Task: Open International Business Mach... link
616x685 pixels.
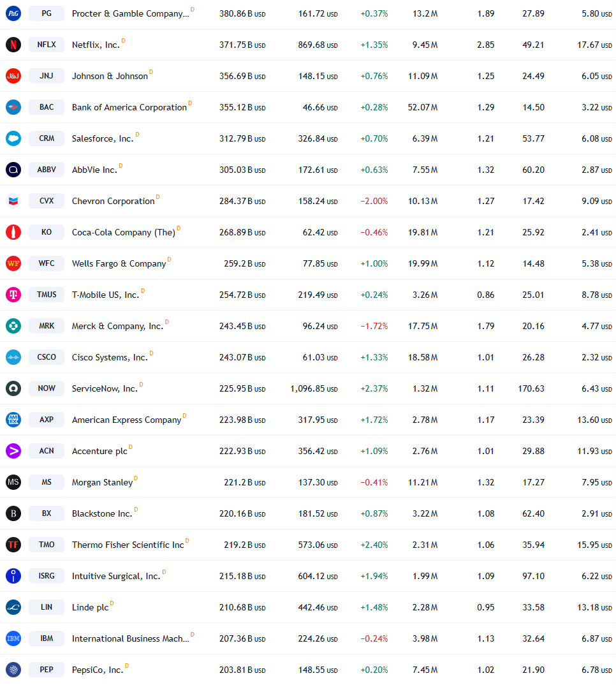Action: click(x=131, y=638)
